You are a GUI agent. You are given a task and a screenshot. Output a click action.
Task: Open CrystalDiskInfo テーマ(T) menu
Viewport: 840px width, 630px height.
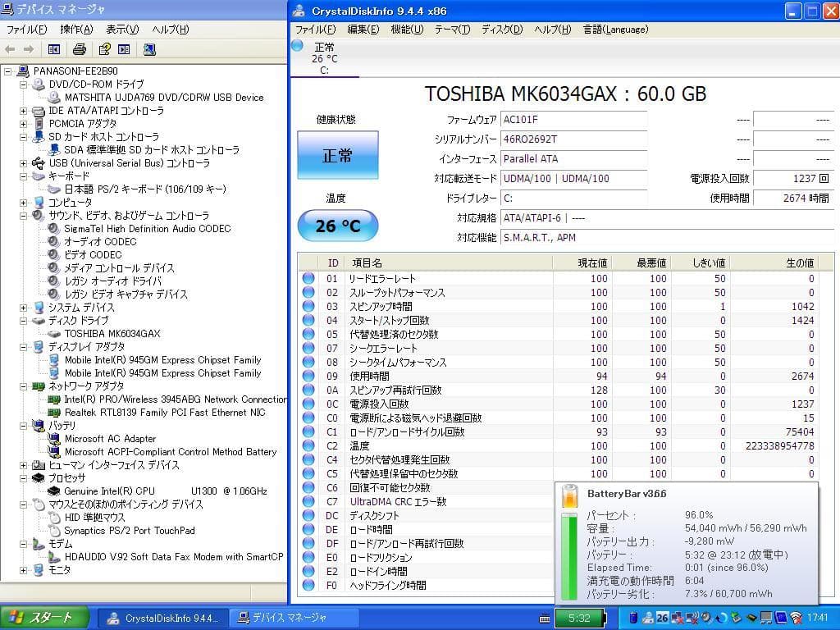tap(453, 30)
